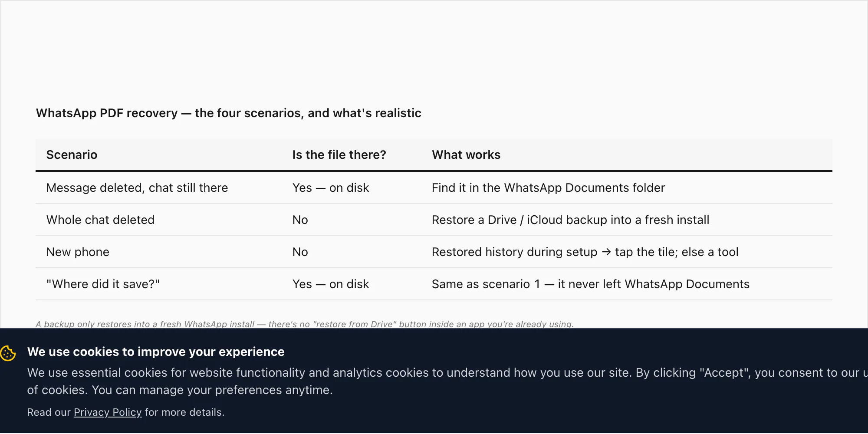Click the "Where did it save?" cell

[103, 284]
